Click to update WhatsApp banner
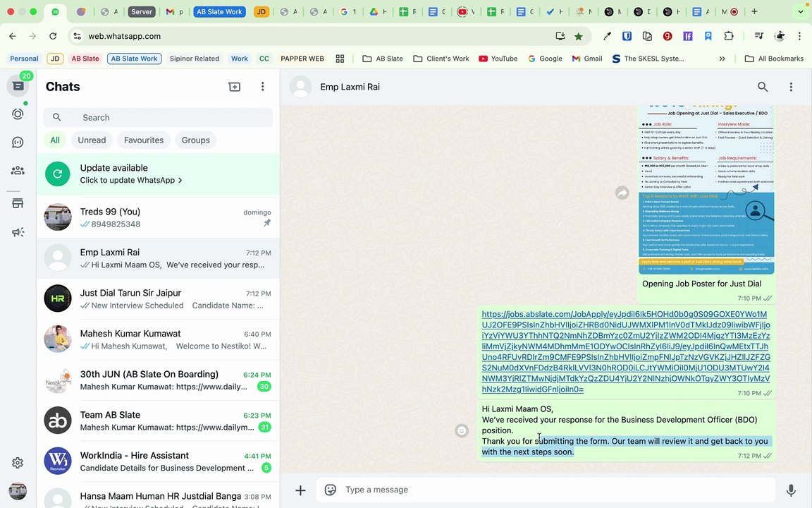 point(158,174)
